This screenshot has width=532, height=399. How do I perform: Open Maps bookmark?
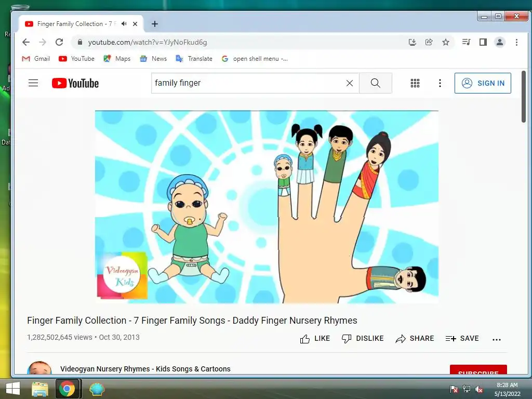pyautogui.click(x=117, y=59)
